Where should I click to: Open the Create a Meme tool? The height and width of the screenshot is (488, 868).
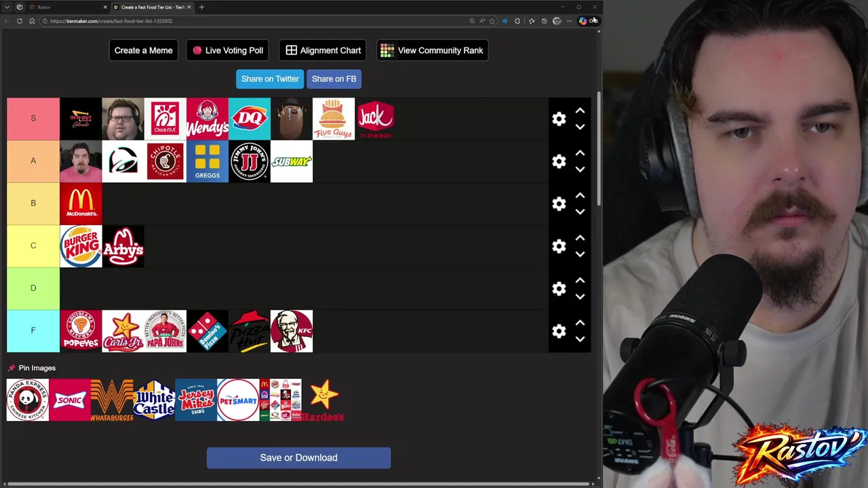(143, 50)
